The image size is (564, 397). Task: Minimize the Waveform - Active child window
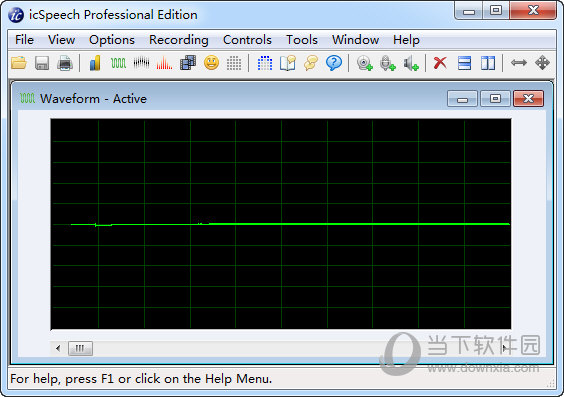[462, 99]
